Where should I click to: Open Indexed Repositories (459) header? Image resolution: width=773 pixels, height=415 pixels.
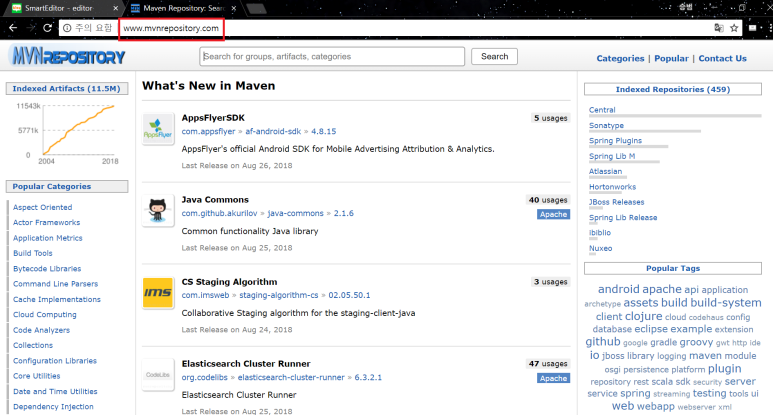[x=672, y=89]
